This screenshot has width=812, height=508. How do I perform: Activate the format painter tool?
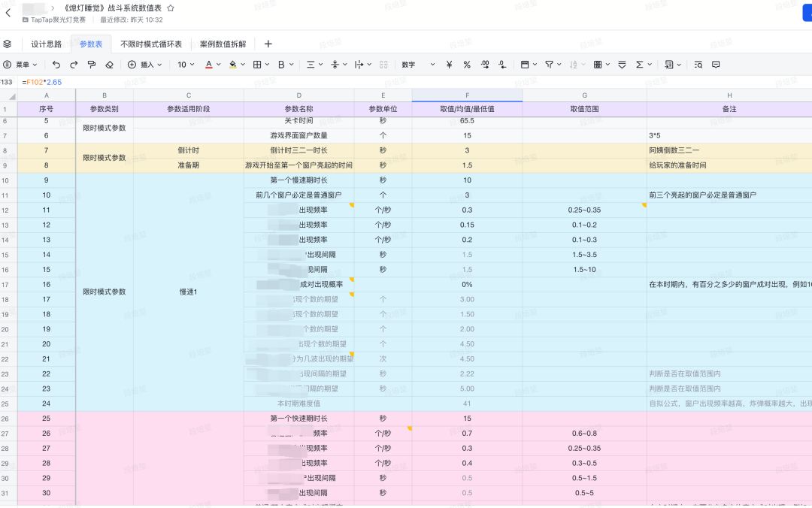tap(92, 65)
